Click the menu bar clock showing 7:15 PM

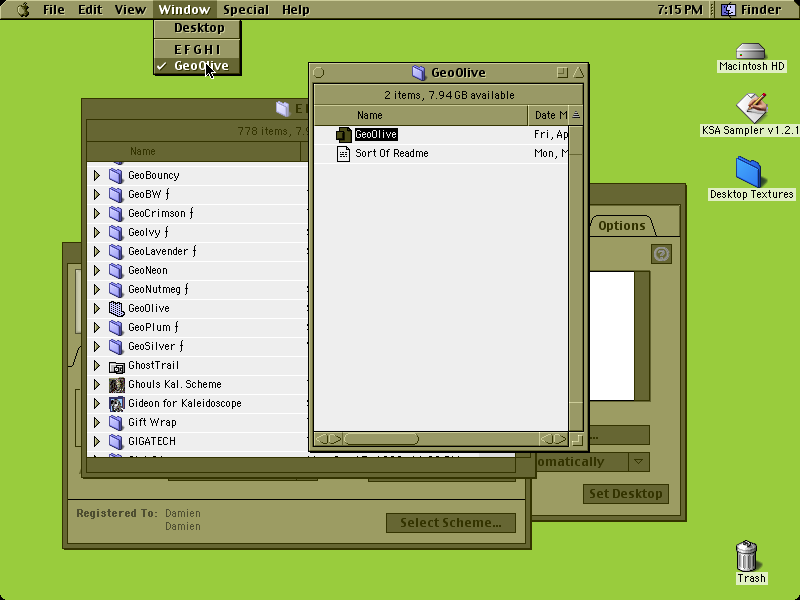[680, 9]
